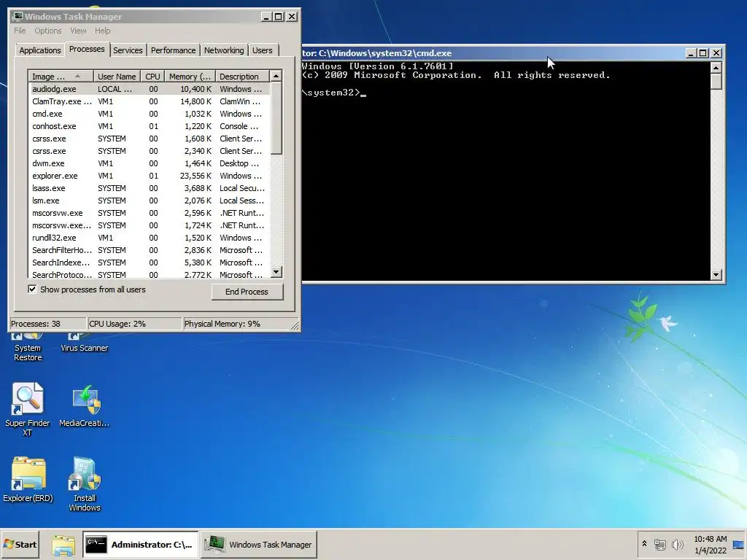Open the Virus Scanner desktop shortcut
This screenshot has height=560, width=747.
pyautogui.click(x=85, y=344)
